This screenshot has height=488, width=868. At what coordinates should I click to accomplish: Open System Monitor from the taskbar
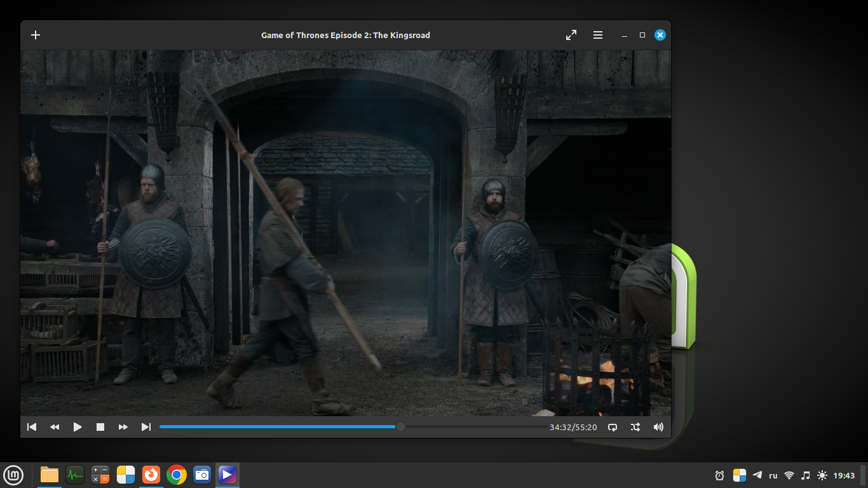point(75,475)
